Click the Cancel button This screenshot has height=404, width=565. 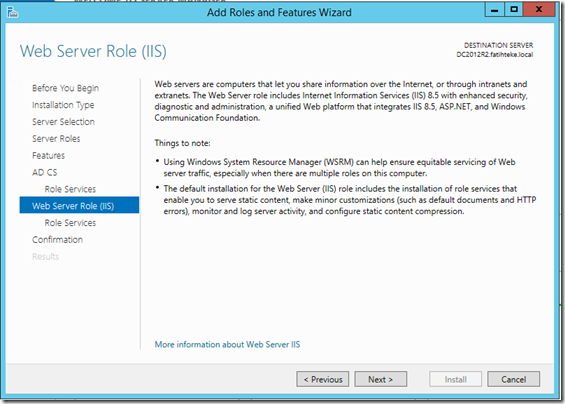tap(513, 379)
